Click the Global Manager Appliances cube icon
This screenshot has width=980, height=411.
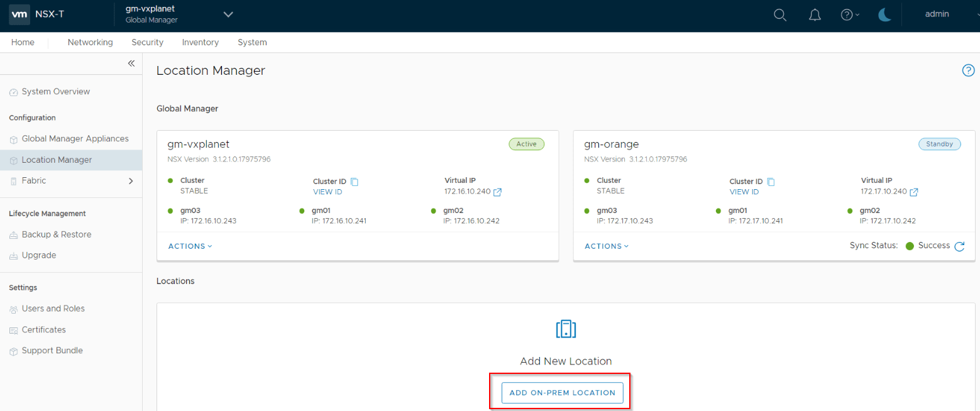(x=14, y=140)
